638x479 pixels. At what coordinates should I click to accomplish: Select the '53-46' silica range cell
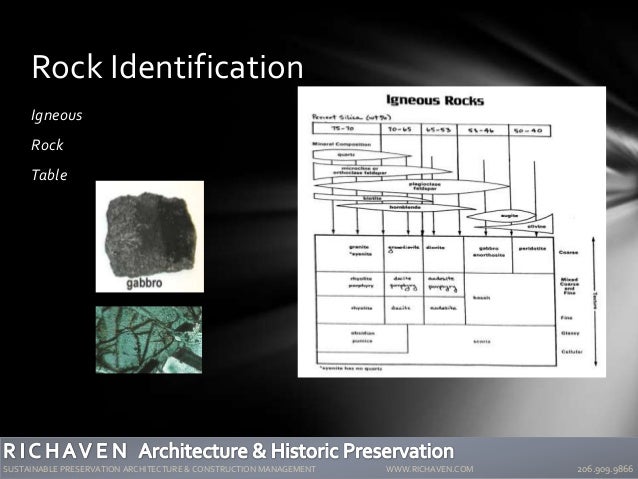[x=483, y=130]
